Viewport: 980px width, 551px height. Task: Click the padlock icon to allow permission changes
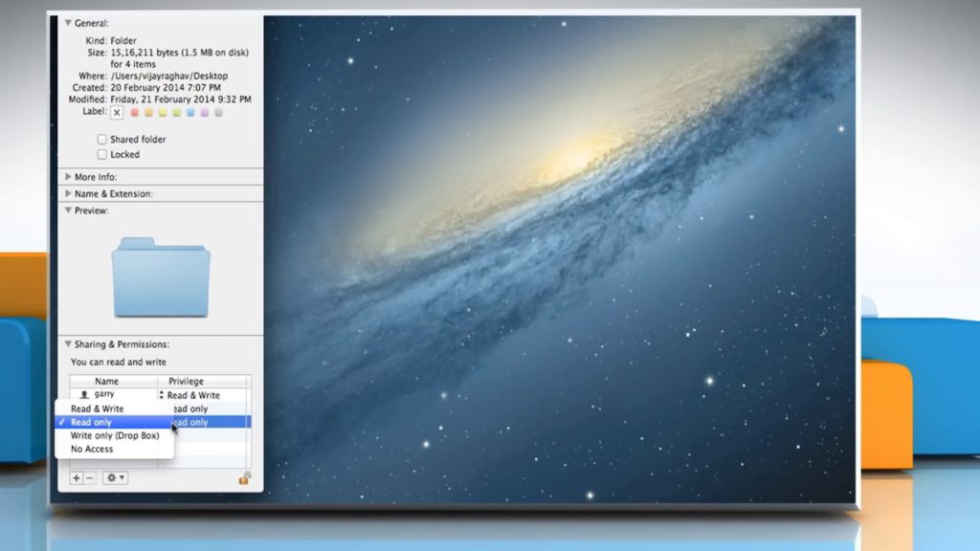click(243, 478)
